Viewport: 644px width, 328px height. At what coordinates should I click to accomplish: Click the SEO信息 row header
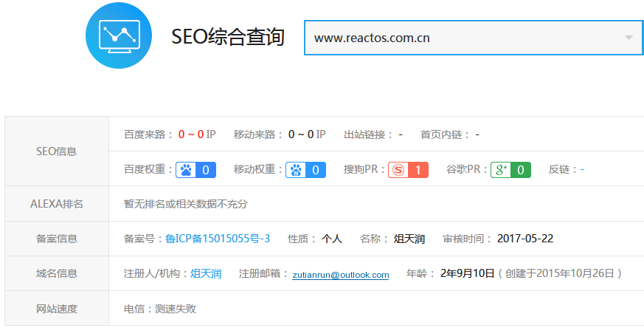(57, 151)
